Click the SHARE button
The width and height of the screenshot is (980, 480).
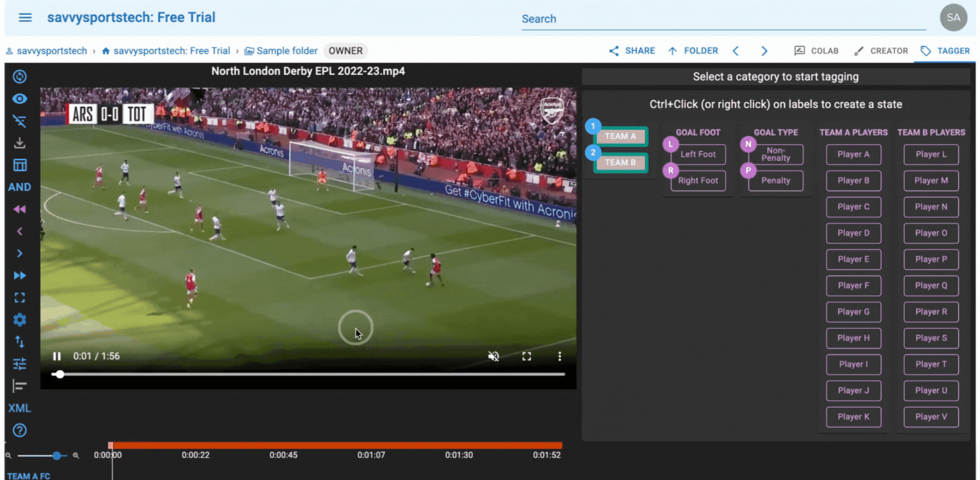click(632, 51)
